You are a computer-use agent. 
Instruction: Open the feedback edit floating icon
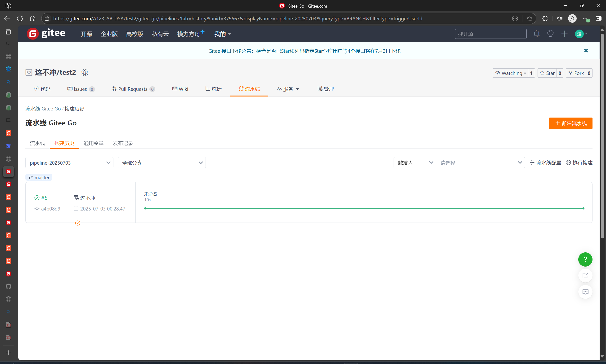pos(585,276)
